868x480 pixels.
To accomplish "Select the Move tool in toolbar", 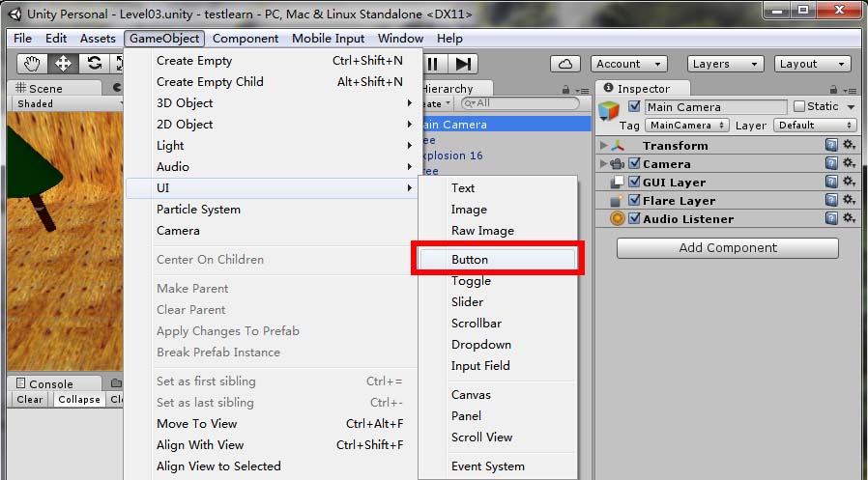I will (63, 64).
